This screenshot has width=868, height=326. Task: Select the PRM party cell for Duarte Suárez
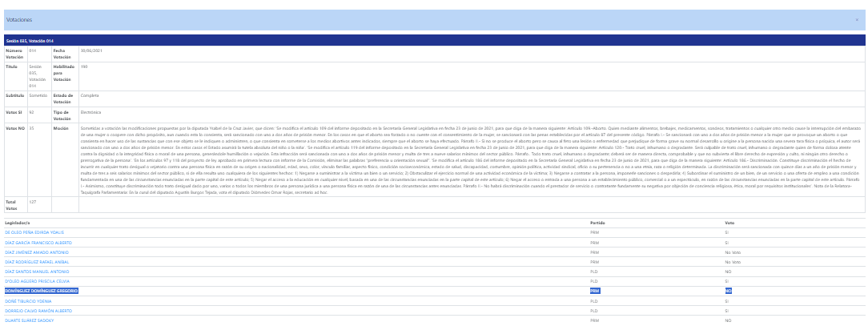click(x=594, y=320)
